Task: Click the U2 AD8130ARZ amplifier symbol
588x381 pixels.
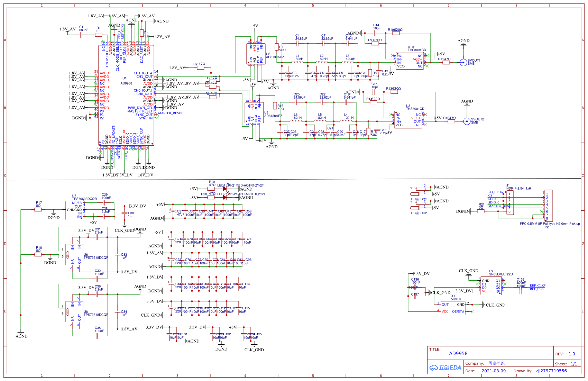Action: [256, 54]
